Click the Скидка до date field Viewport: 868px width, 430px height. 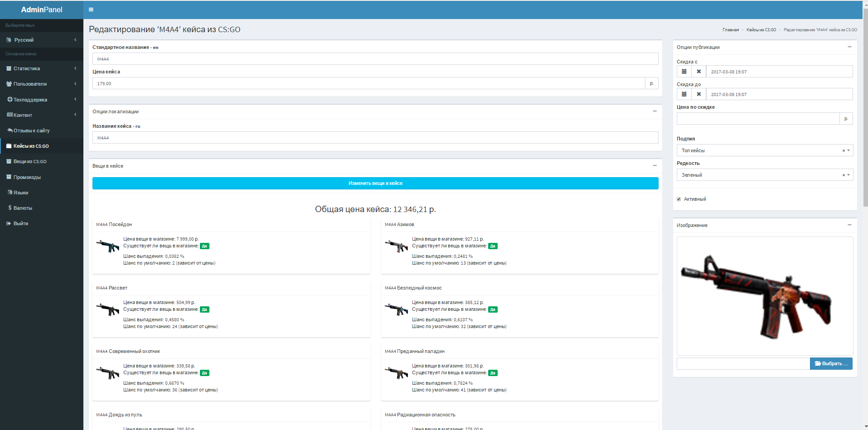pos(780,94)
